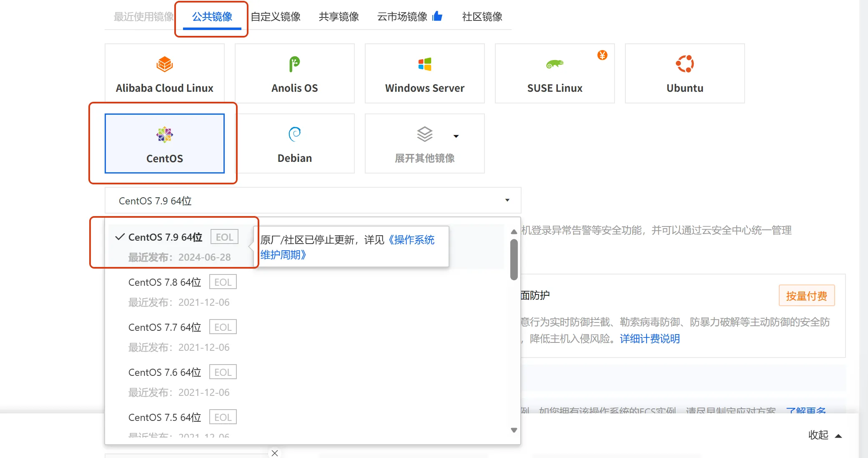Screen dimensions: 868x458
Task: Switch to the 云市场镜像 tab
Action: pyautogui.click(x=402, y=17)
